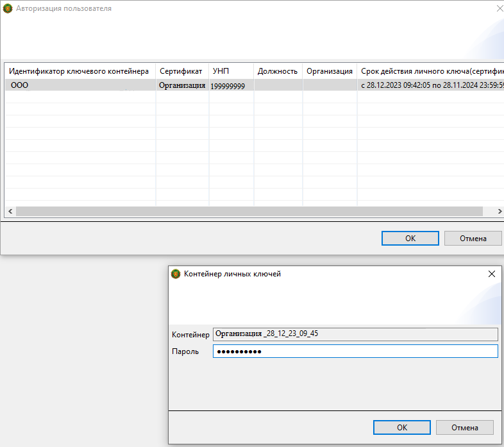Click the emblem icon in Авторизация пользователя title bar
This screenshot has height=447, width=504.
point(7,8)
